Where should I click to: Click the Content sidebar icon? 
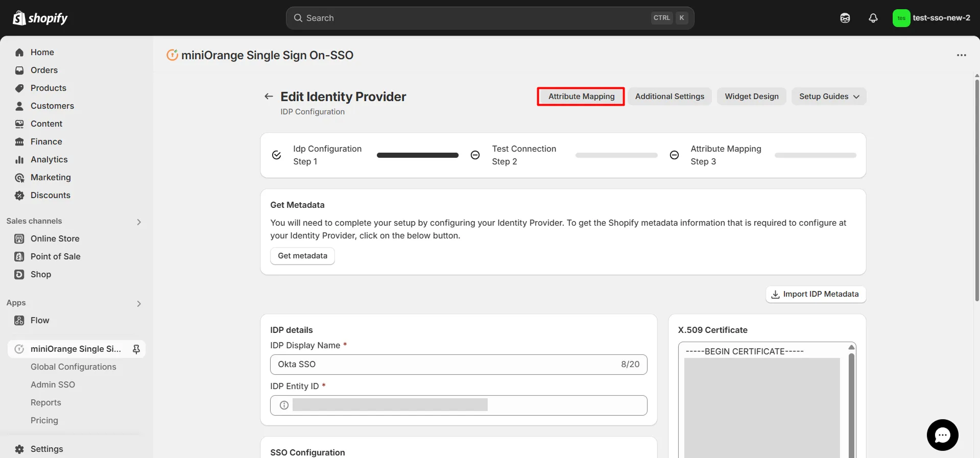point(19,124)
